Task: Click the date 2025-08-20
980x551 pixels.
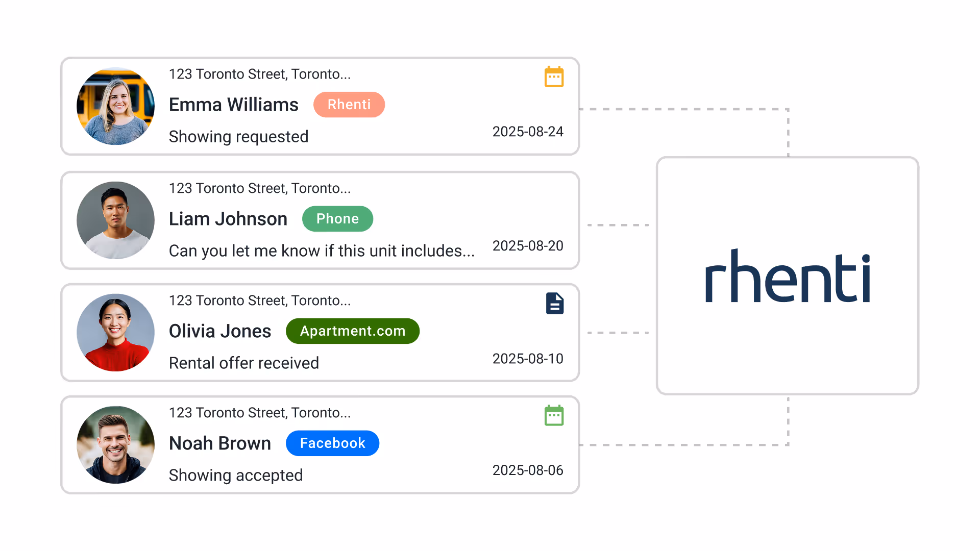Action: click(528, 246)
